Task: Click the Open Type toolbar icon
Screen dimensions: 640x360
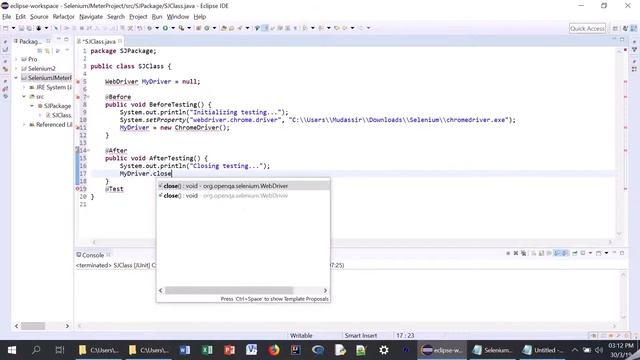Action: click(224, 28)
